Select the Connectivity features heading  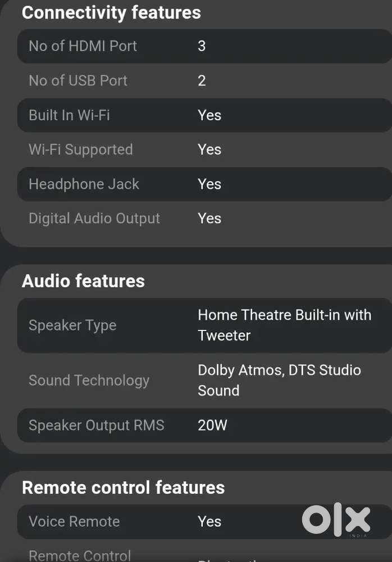pos(111,12)
